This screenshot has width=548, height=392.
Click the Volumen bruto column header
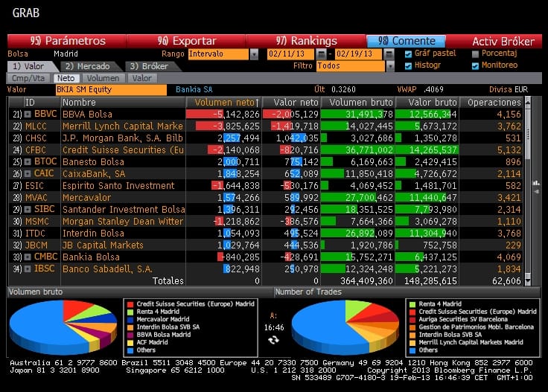click(357, 102)
